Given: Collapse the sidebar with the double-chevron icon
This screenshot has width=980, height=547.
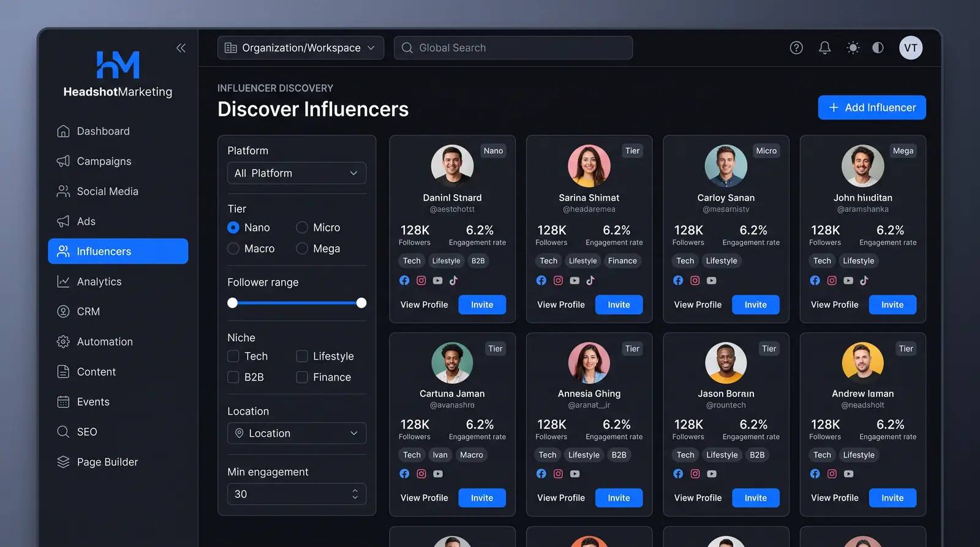Looking at the screenshot, I should [181, 48].
